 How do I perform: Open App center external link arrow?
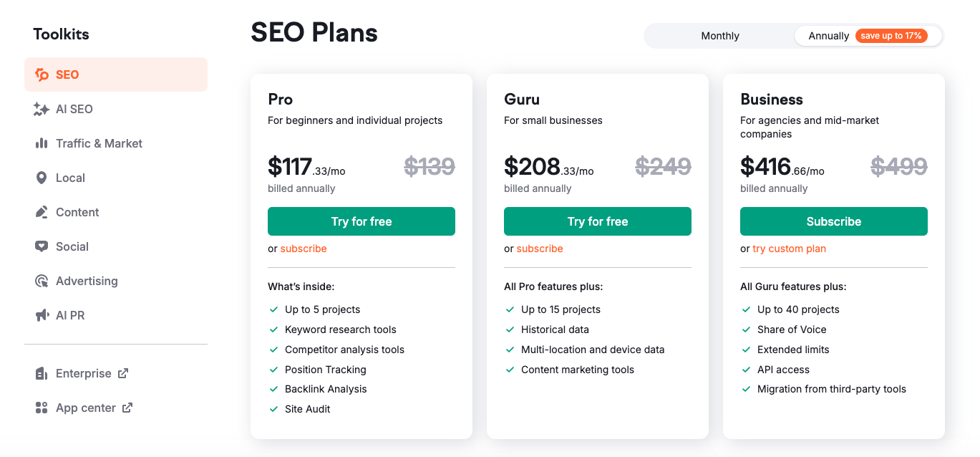(127, 408)
